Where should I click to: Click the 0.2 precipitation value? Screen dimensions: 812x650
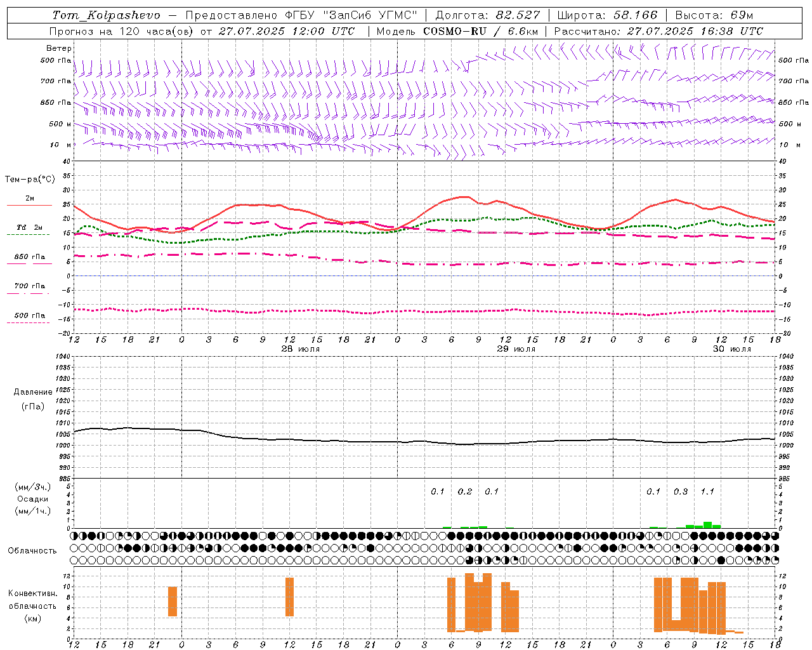click(465, 491)
